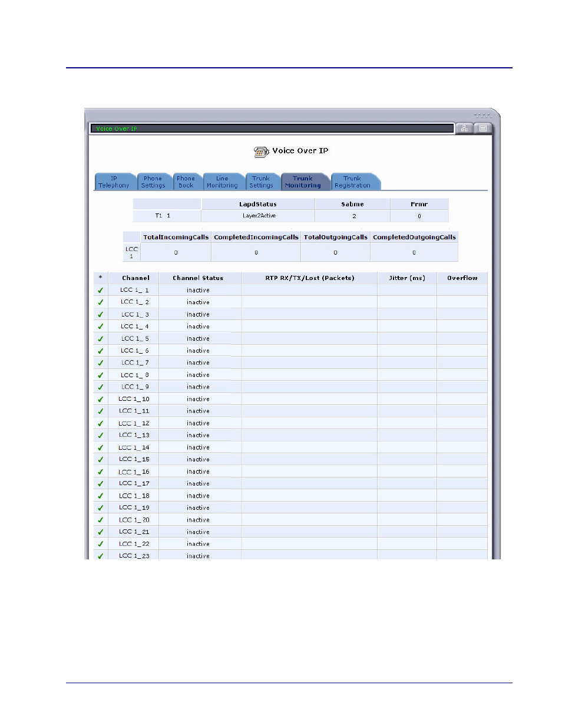Click inactive status of LCC 1_12

[198, 423]
